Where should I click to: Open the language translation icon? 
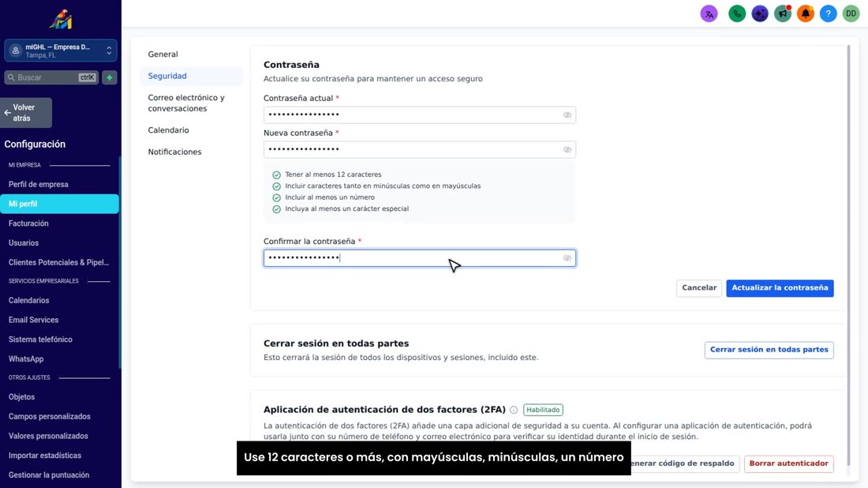709,14
